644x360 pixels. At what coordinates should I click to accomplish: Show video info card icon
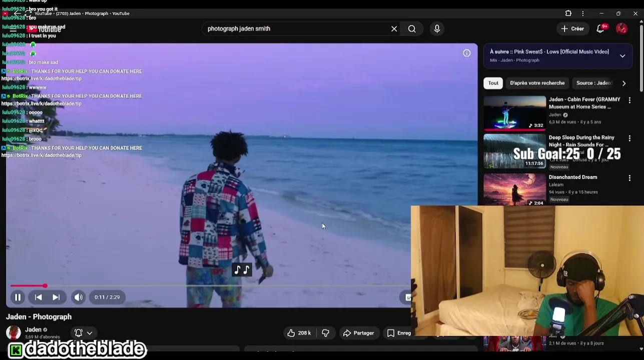466,53
